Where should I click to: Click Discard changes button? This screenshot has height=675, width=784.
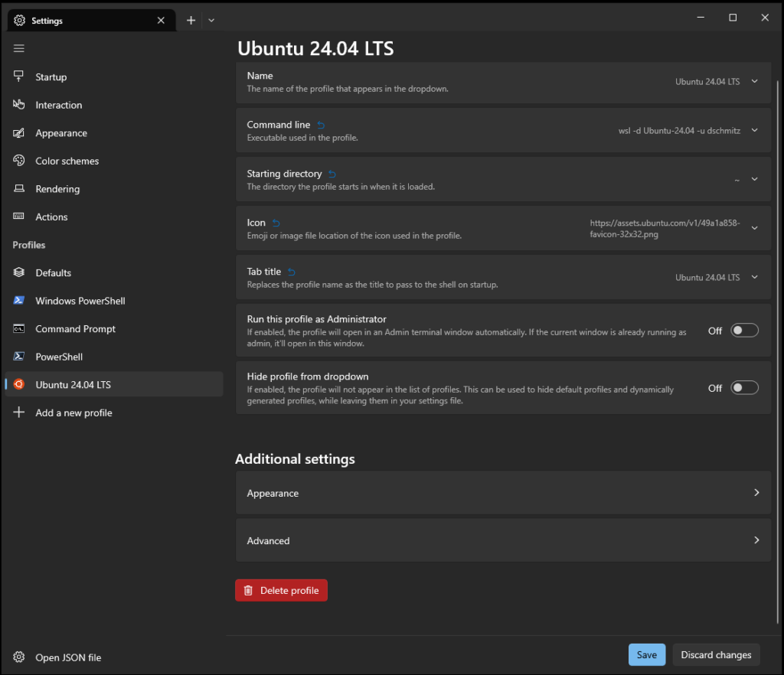716,654
